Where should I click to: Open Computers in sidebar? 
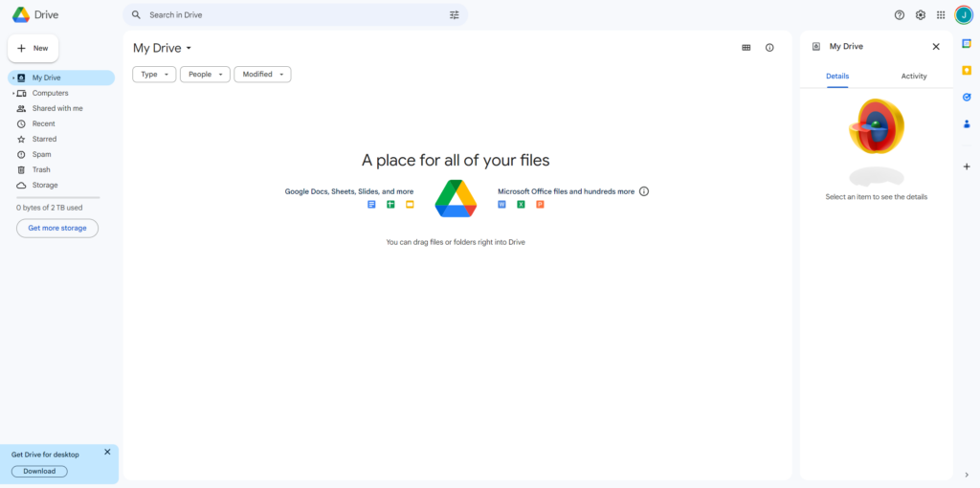click(61, 93)
